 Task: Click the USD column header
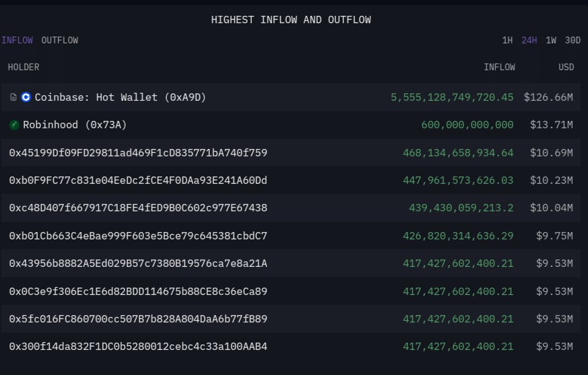click(x=566, y=67)
